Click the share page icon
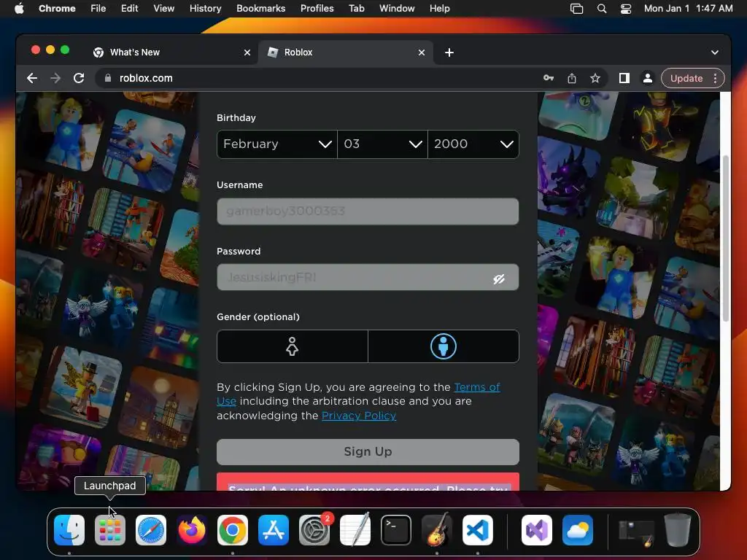 572,78
